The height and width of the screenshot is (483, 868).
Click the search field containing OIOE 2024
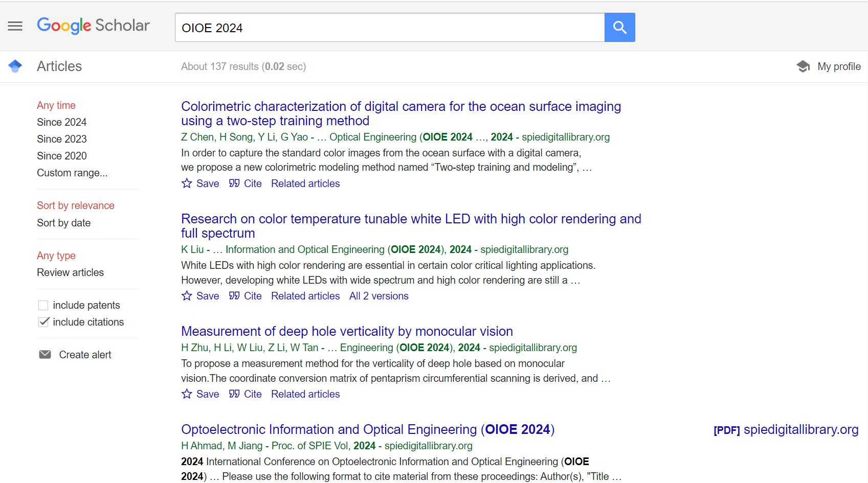coord(390,28)
